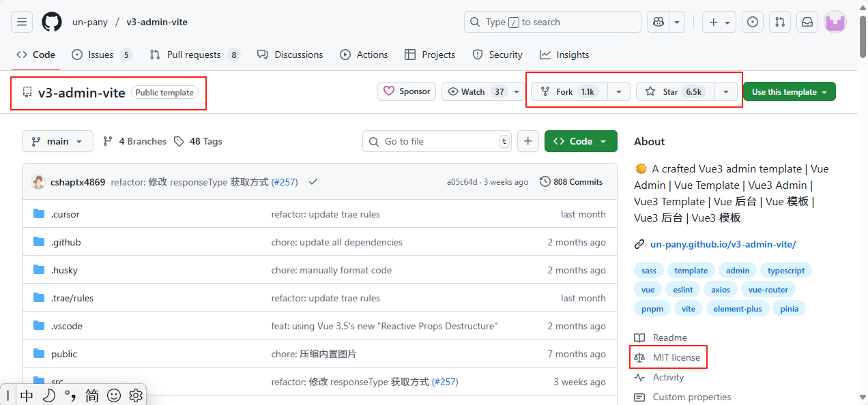
Task: Open notifications inbox icon
Action: point(807,22)
